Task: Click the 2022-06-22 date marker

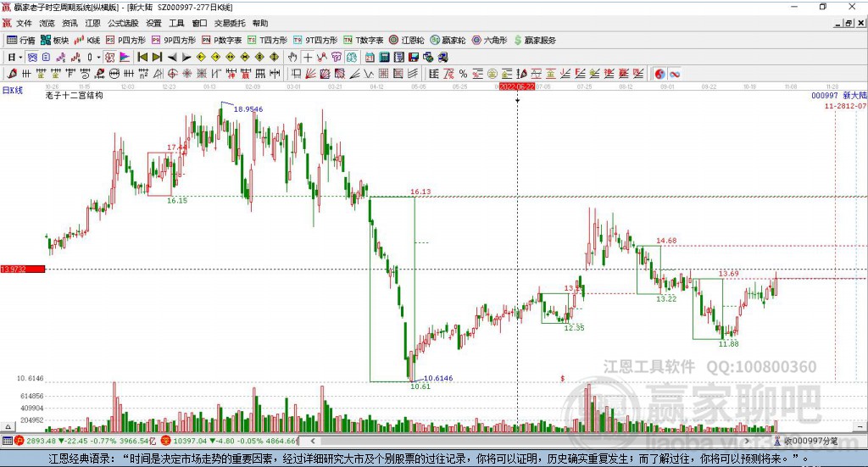Action: click(x=516, y=86)
